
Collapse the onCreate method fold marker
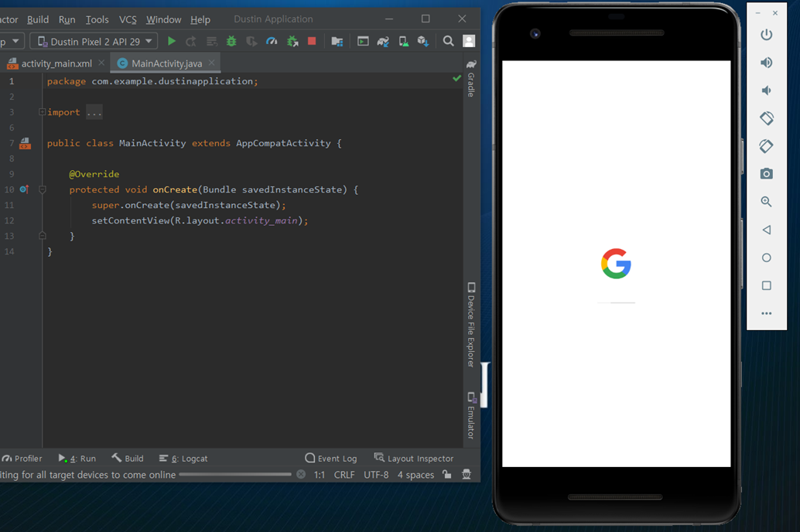[x=43, y=189]
